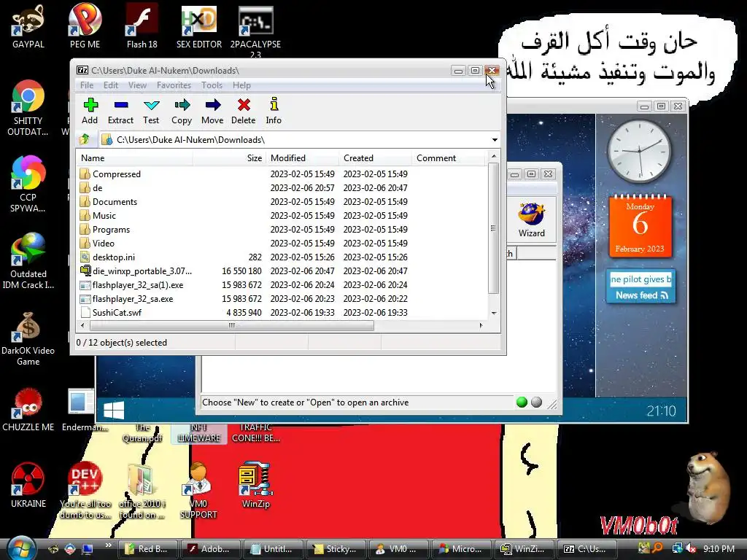Click the vertical scrollbar down arrow

(x=494, y=313)
